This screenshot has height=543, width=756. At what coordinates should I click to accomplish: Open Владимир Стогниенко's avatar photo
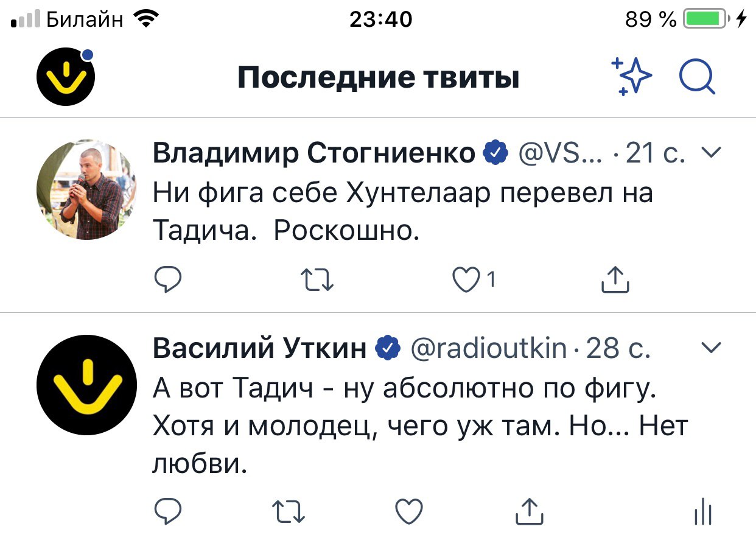(x=86, y=189)
